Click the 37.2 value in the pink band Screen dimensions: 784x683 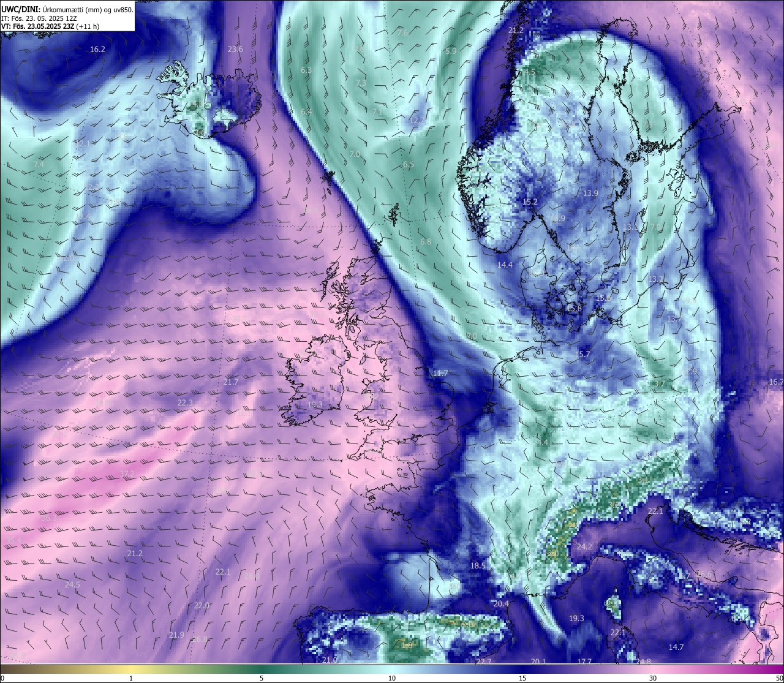click(127, 474)
